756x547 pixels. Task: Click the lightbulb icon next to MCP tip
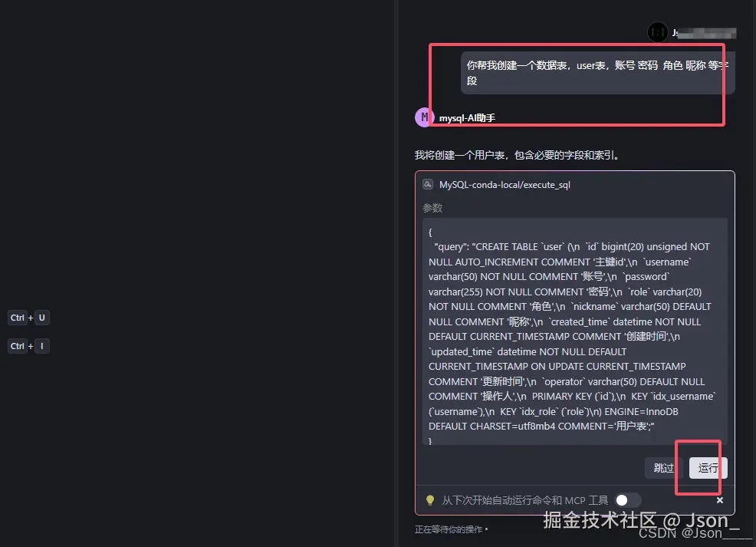click(x=430, y=500)
